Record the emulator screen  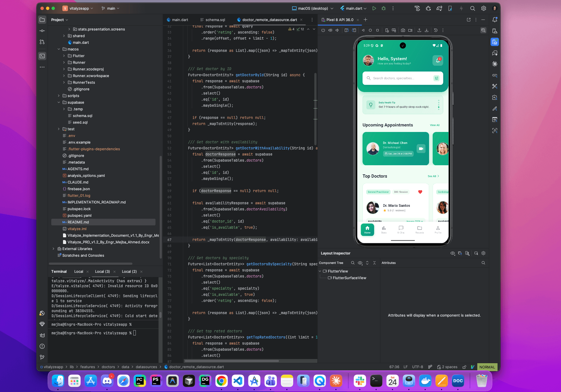tap(410, 30)
